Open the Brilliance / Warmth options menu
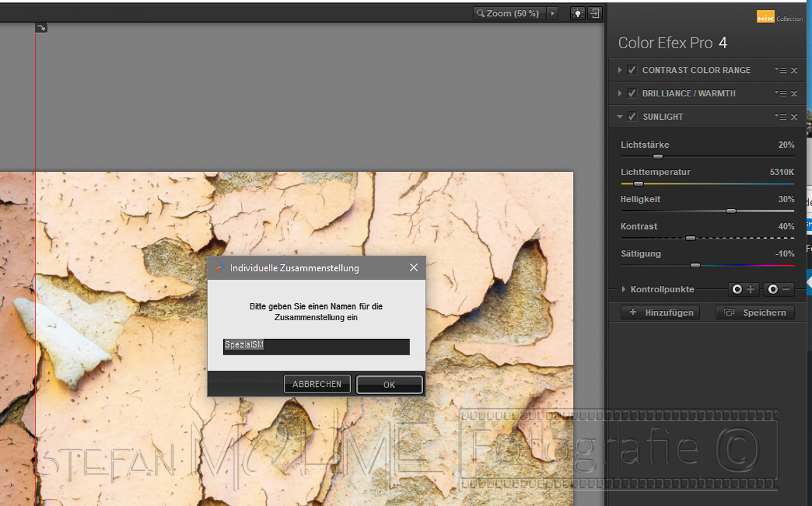Screen dimensions: 812x506 click(x=781, y=94)
